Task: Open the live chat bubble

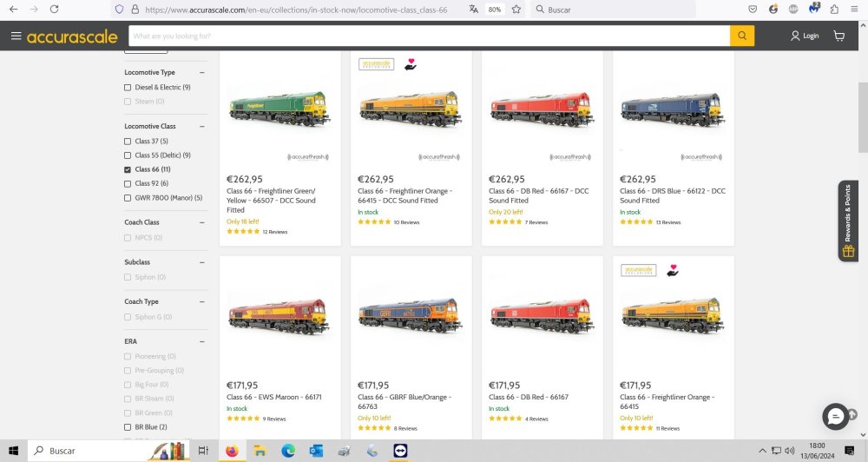Action: pos(835,417)
